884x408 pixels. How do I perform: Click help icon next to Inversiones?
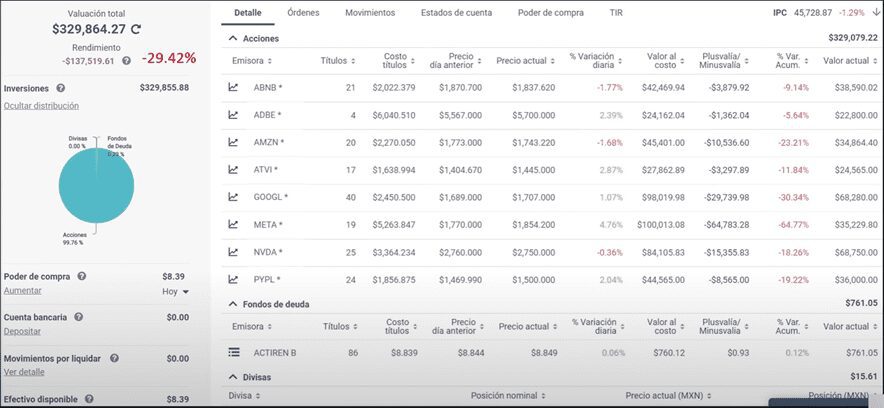point(57,88)
